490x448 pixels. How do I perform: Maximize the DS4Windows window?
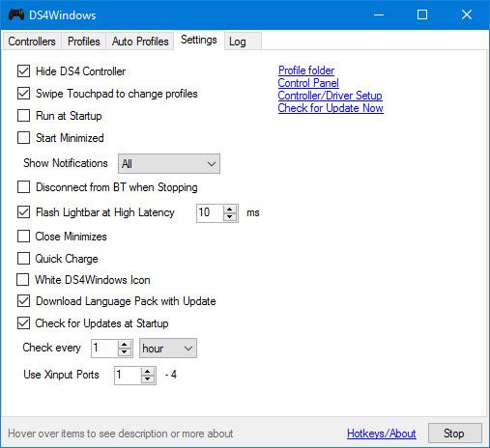point(422,14)
